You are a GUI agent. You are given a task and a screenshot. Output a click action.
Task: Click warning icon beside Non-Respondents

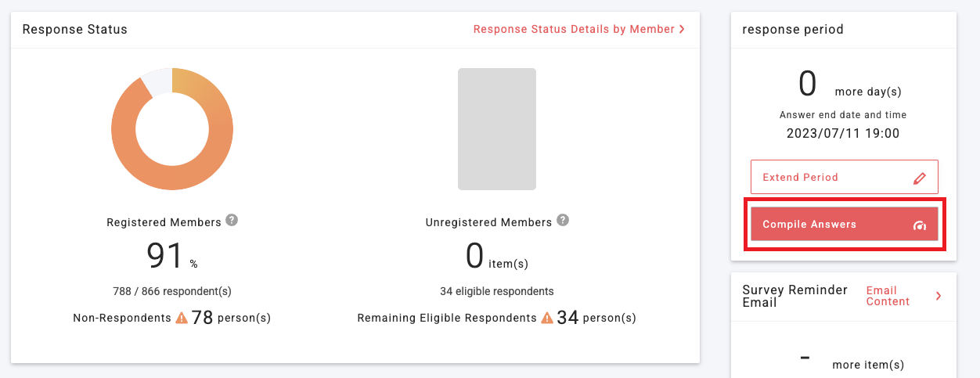182,318
